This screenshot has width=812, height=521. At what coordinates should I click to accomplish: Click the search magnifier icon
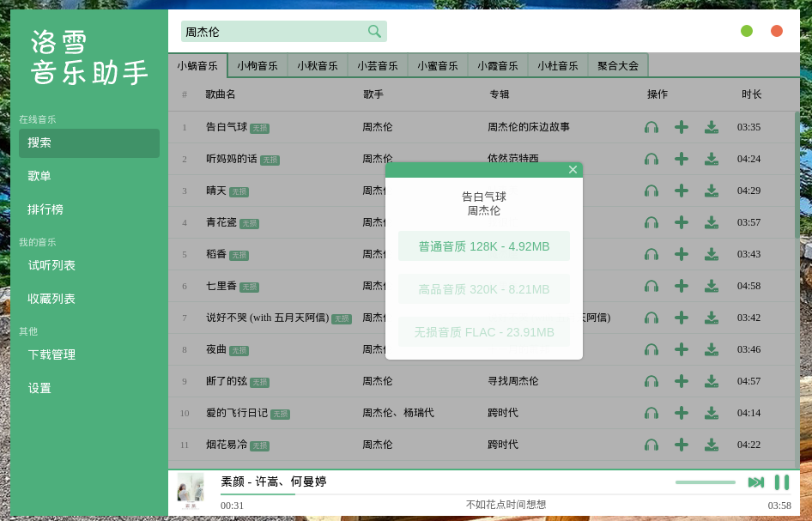click(374, 31)
